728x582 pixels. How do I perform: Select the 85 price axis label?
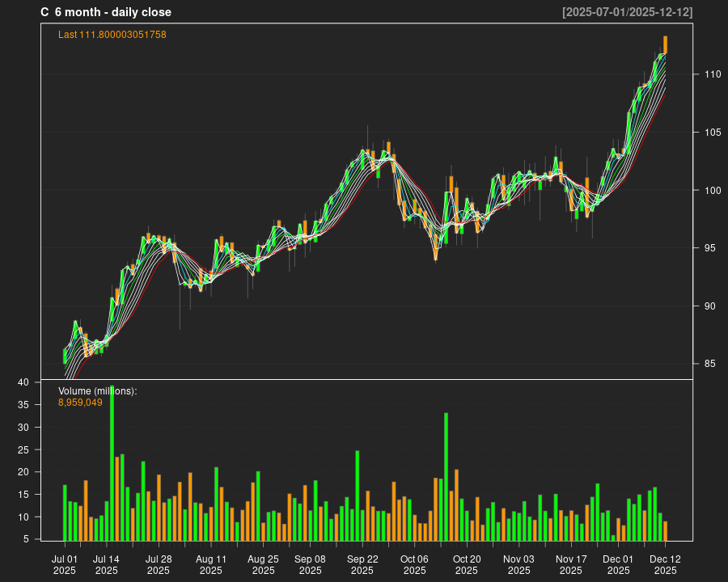pyautogui.click(x=709, y=364)
